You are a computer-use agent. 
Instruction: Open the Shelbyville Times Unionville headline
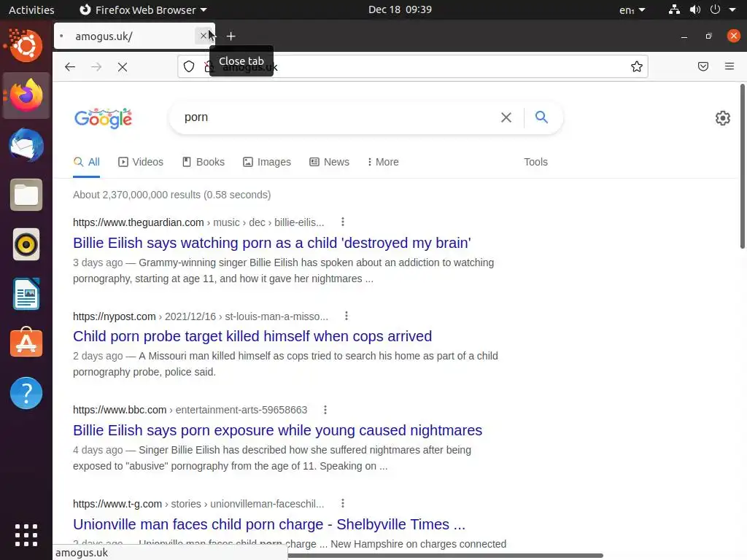tap(269, 524)
